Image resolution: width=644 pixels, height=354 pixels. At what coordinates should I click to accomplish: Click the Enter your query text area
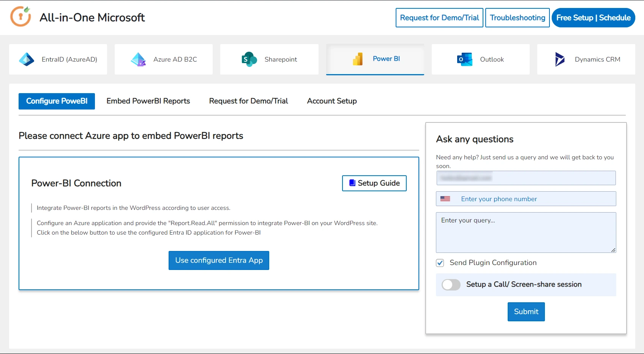(x=526, y=232)
